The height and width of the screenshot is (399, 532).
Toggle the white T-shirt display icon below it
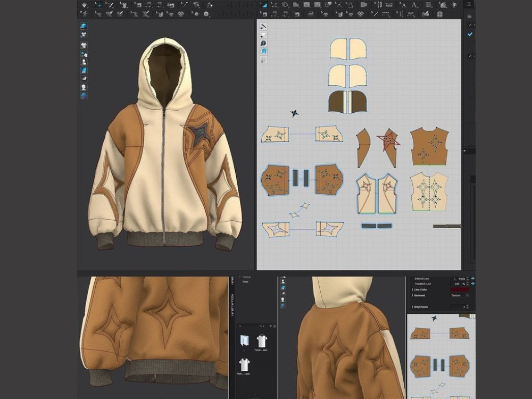(84, 34)
